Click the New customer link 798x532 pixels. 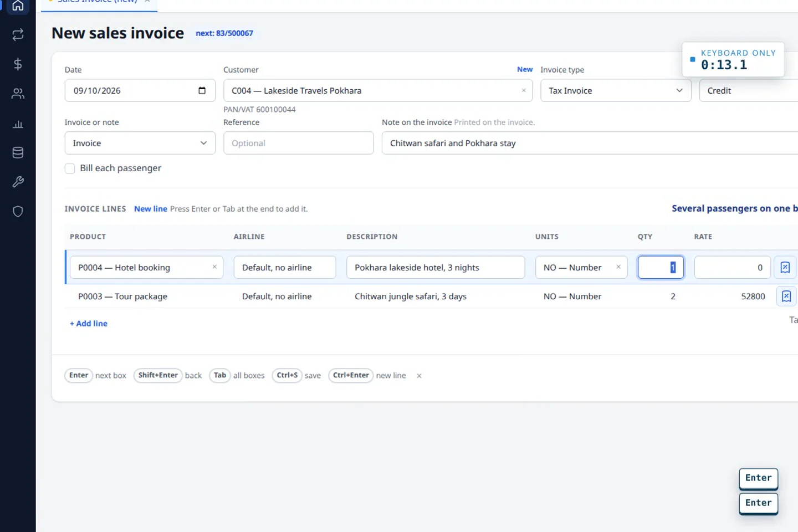click(x=525, y=69)
